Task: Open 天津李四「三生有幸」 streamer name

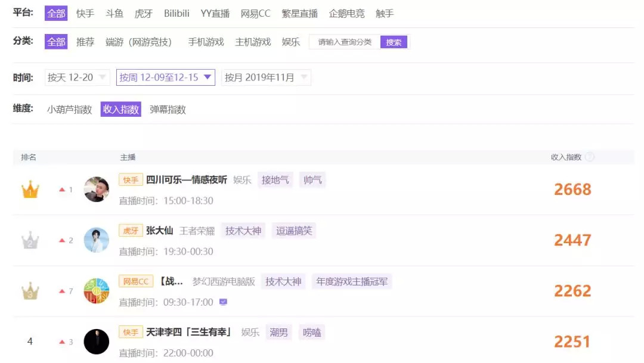Action: point(188,332)
